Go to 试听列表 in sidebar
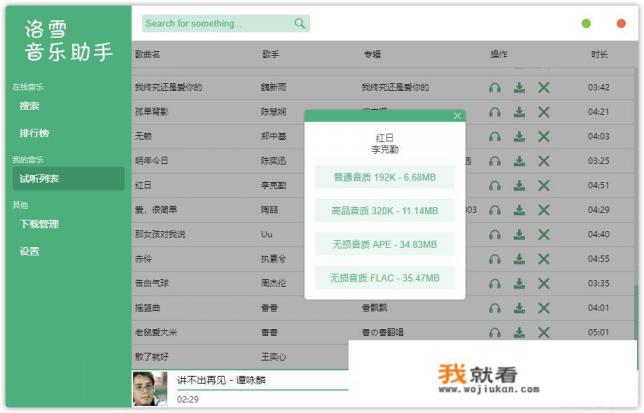The height and width of the screenshot is (413, 644). coord(68,179)
